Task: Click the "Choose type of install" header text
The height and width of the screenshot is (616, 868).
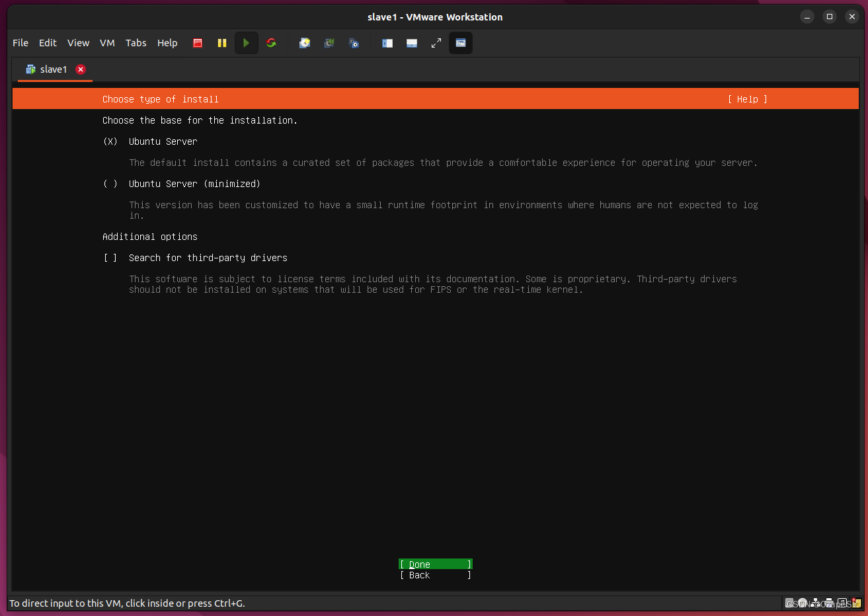Action: click(x=161, y=99)
